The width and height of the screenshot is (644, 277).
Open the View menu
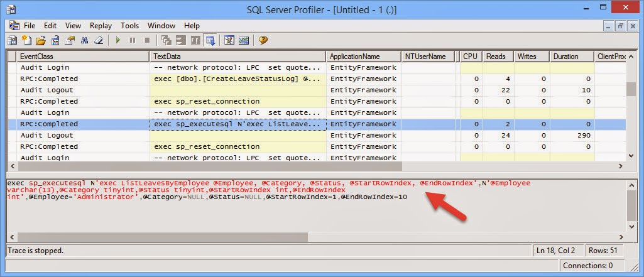coord(73,26)
